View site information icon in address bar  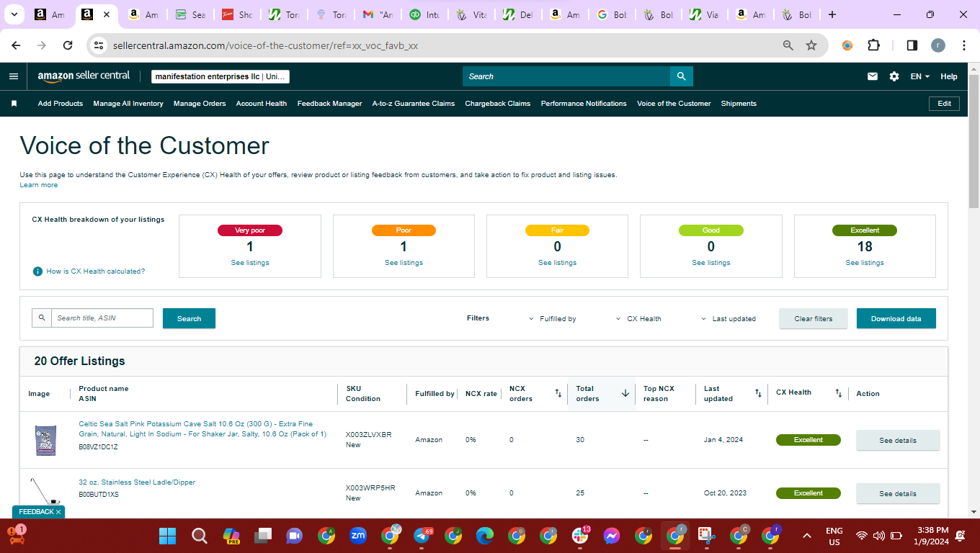tap(99, 45)
